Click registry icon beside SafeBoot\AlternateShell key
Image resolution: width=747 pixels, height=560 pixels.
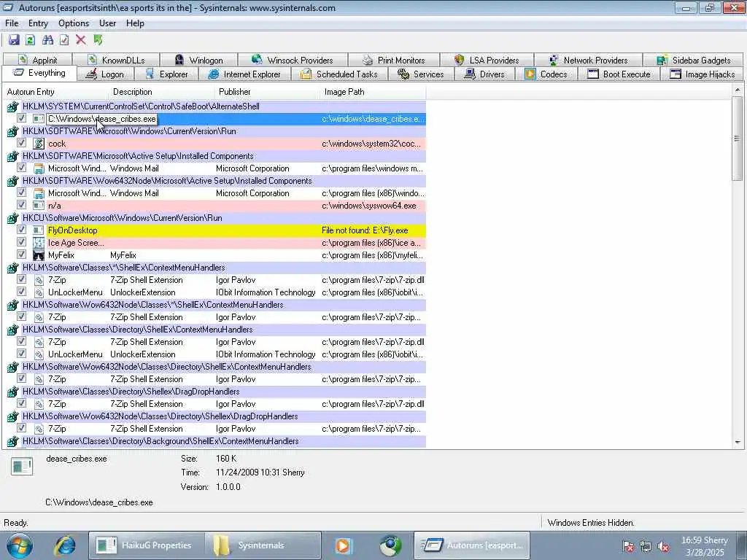coord(13,106)
